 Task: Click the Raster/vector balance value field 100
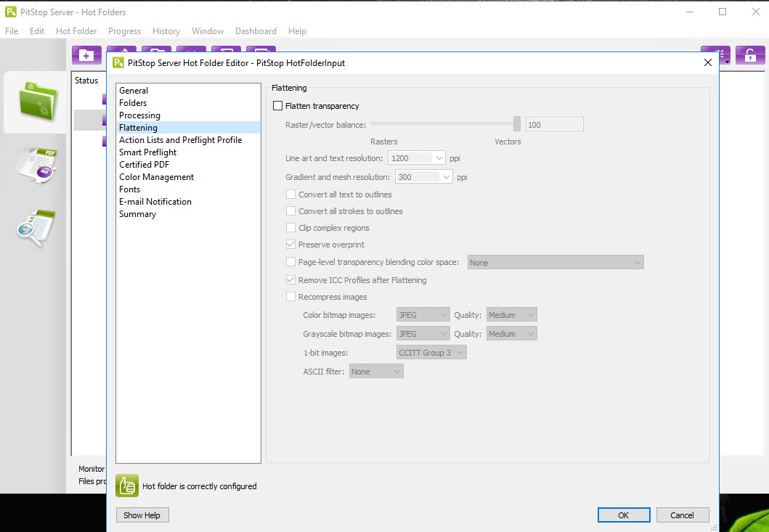[x=555, y=125]
